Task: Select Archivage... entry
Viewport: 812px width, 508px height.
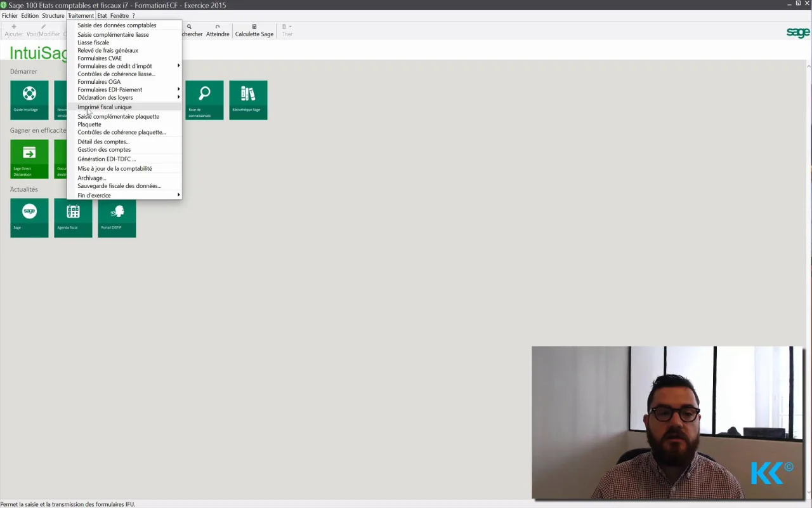Action: point(124,178)
